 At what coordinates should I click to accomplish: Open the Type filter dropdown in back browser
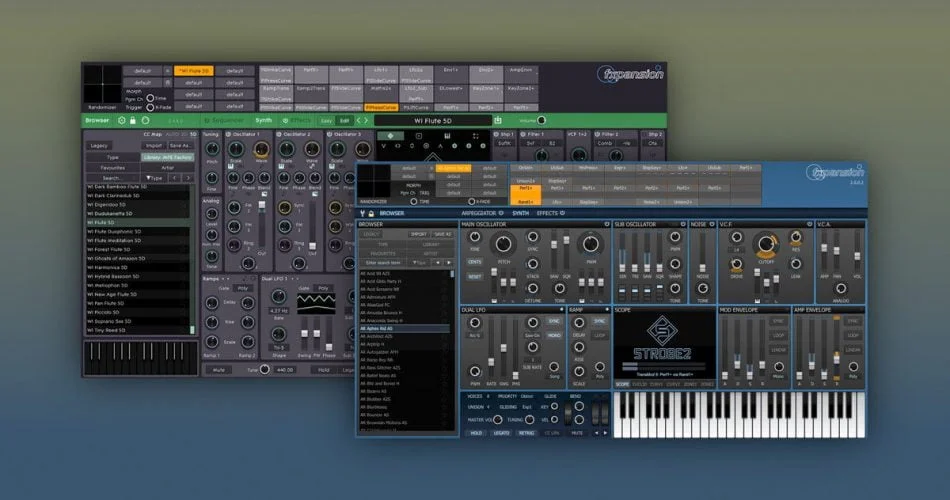coord(155,178)
